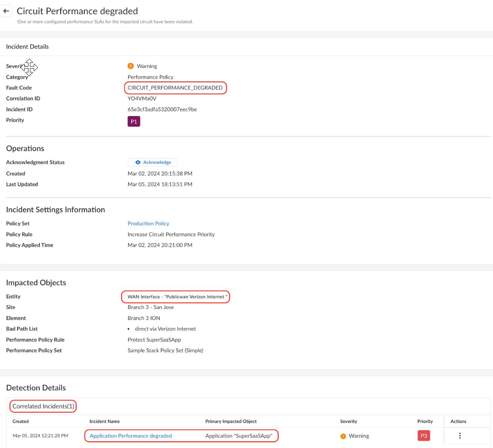This screenshot has height=448, width=493.
Task: Open the three-dot actions menu for correlated incident
Action: coord(460,436)
